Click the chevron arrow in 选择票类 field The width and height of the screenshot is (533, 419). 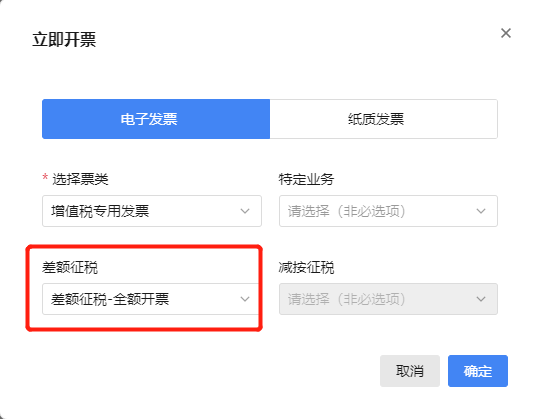click(245, 211)
